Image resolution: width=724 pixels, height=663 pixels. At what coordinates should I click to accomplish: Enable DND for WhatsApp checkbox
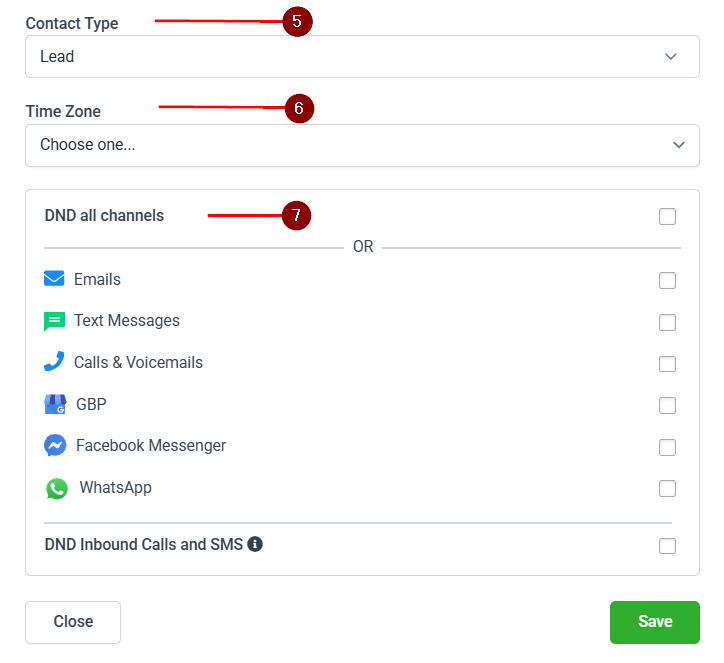point(667,488)
